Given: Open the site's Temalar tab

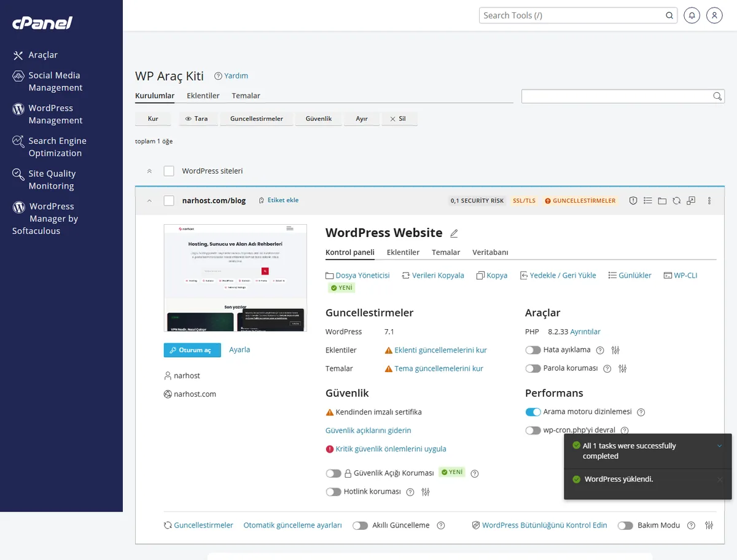Looking at the screenshot, I should (x=446, y=252).
